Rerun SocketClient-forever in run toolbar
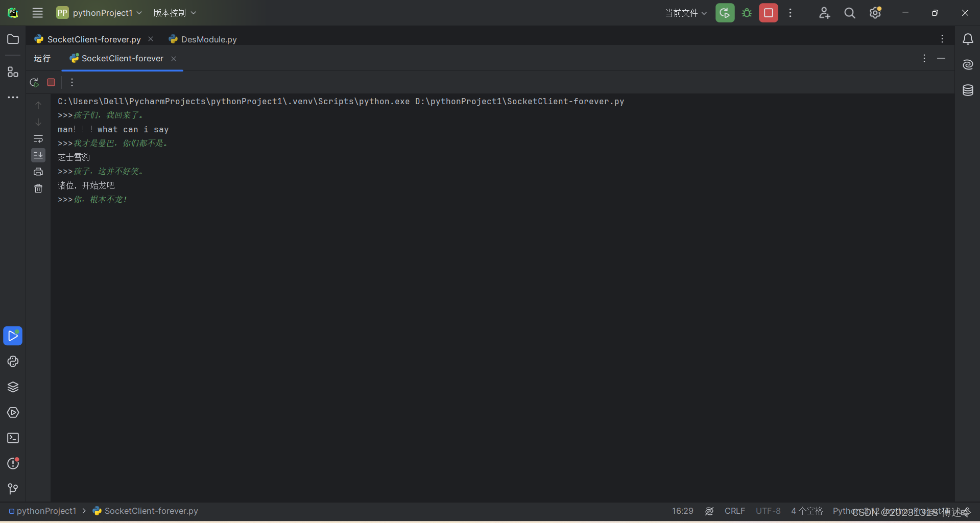 (x=34, y=82)
